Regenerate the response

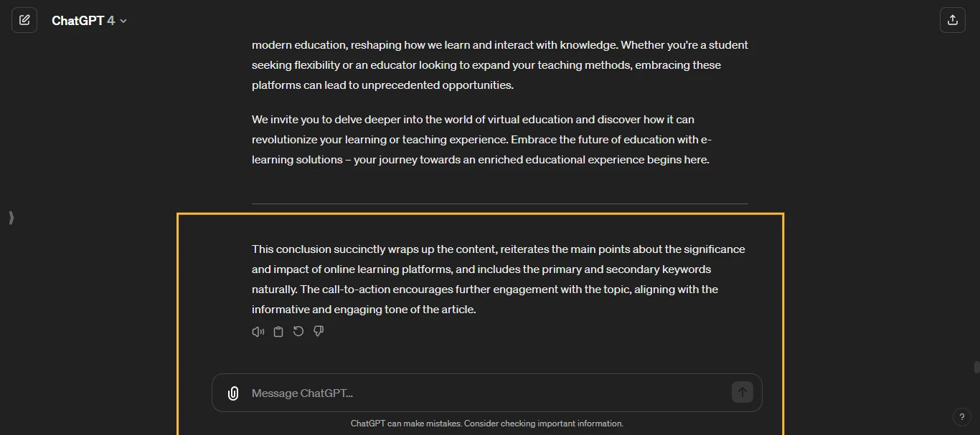pyautogui.click(x=298, y=331)
